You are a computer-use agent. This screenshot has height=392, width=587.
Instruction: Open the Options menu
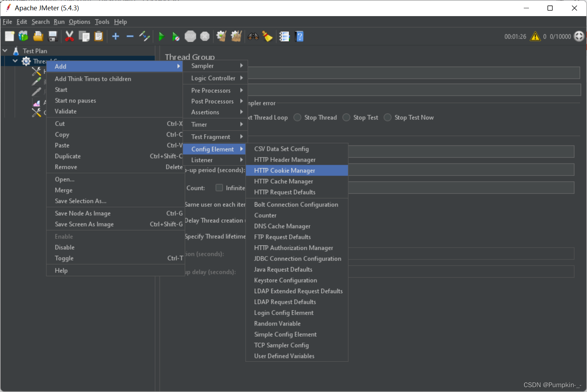coord(79,22)
